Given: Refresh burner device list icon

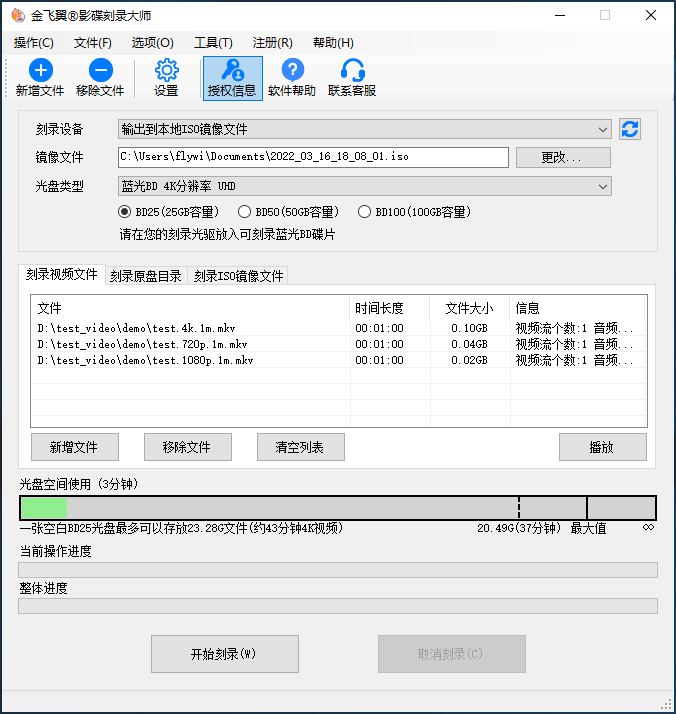Looking at the screenshot, I should pyautogui.click(x=630, y=129).
